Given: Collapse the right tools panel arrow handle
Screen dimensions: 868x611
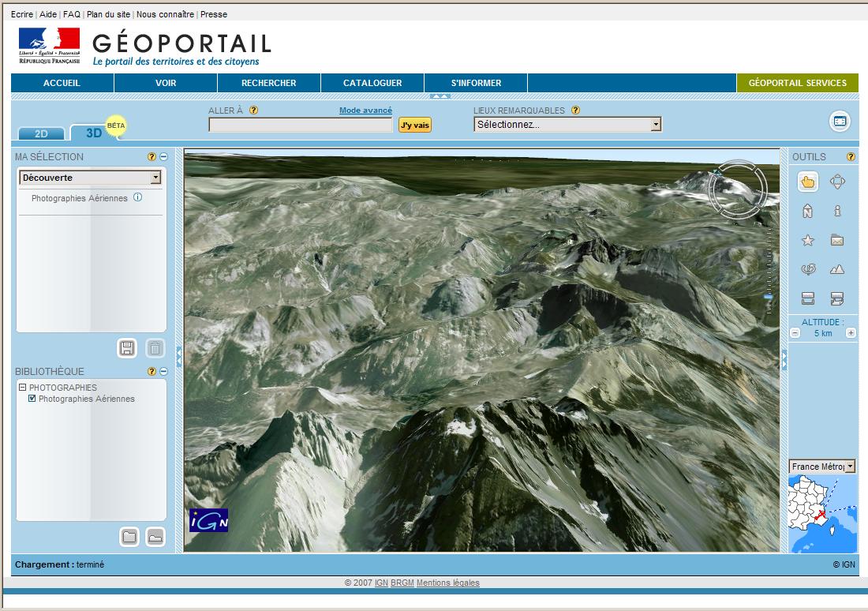Looking at the screenshot, I should pyautogui.click(x=784, y=360).
